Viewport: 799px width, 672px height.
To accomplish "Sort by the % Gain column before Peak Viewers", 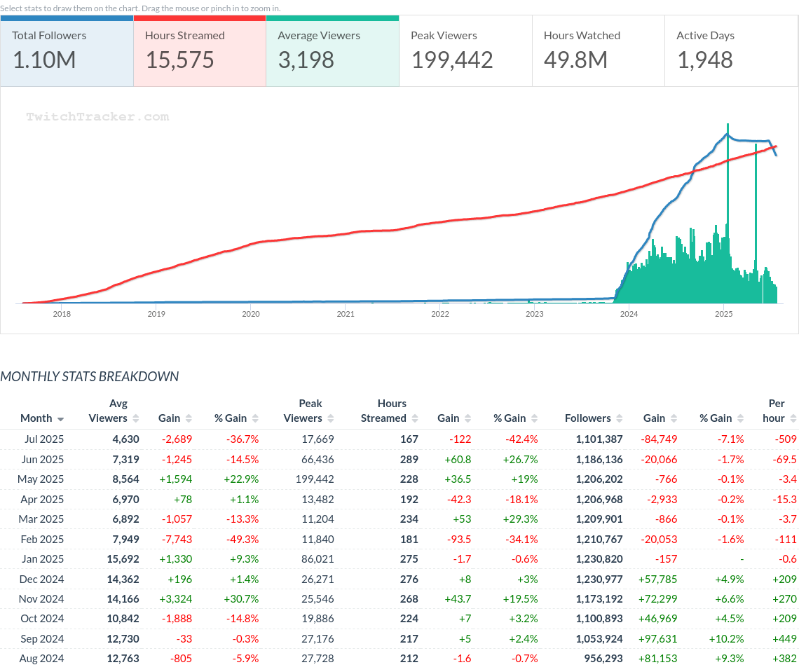I will pos(255,418).
